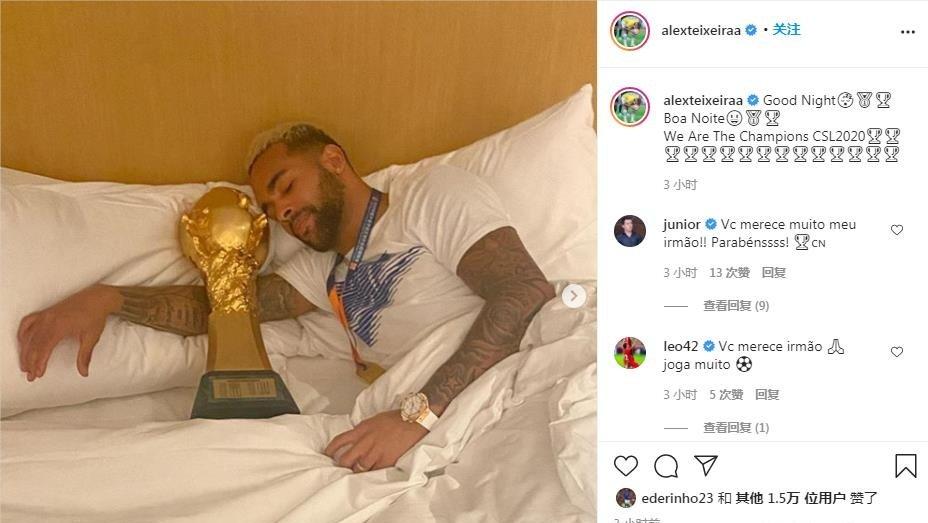This screenshot has height=523, width=928.
Task: Expand the 9 replies under junior's comment
Action: (x=736, y=306)
